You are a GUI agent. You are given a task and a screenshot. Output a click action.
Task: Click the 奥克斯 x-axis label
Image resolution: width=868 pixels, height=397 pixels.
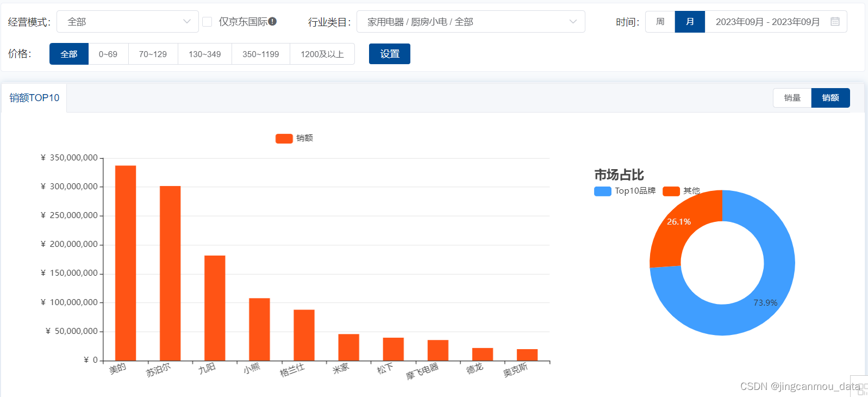(515, 370)
